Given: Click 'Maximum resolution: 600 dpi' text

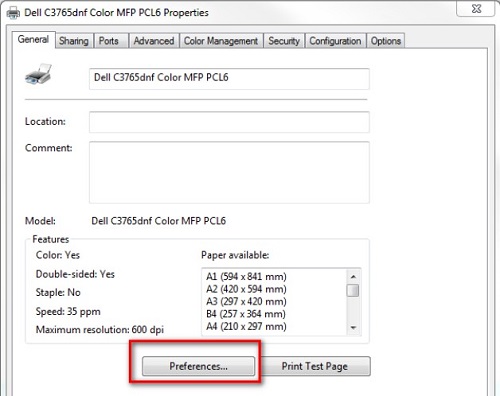Looking at the screenshot, I should click(x=100, y=330).
